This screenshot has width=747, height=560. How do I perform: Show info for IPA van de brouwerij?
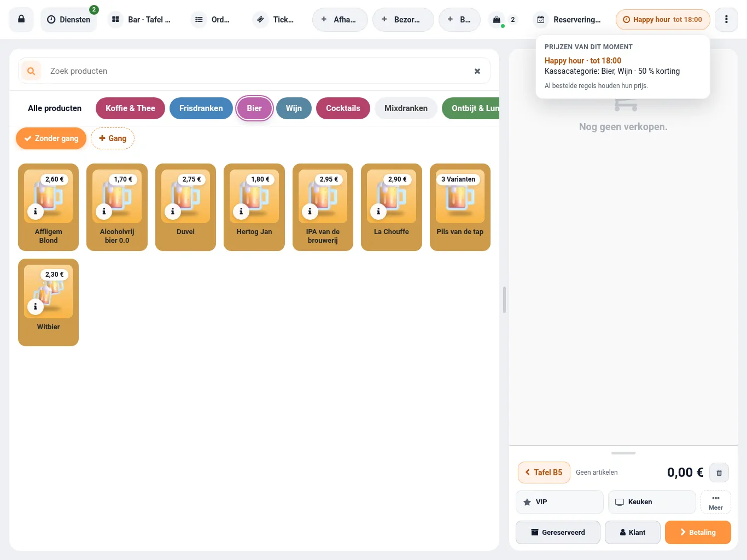click(x=310, y=211)
